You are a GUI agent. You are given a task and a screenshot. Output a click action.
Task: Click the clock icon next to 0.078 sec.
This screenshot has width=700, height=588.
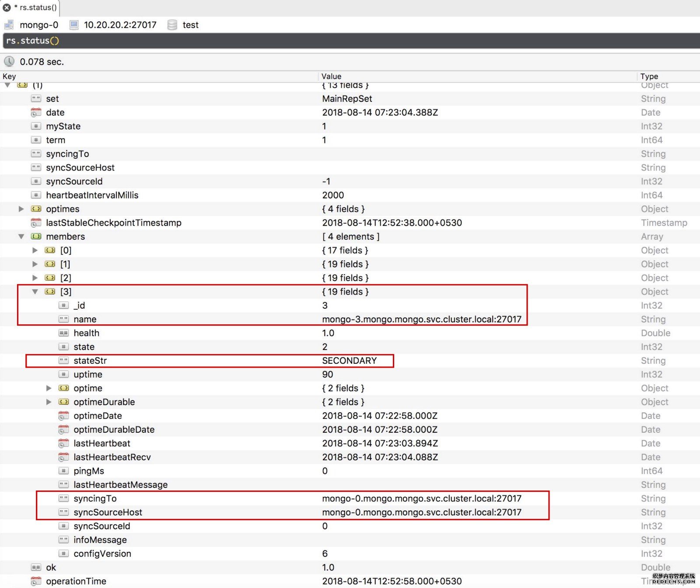tap(9, 62)
